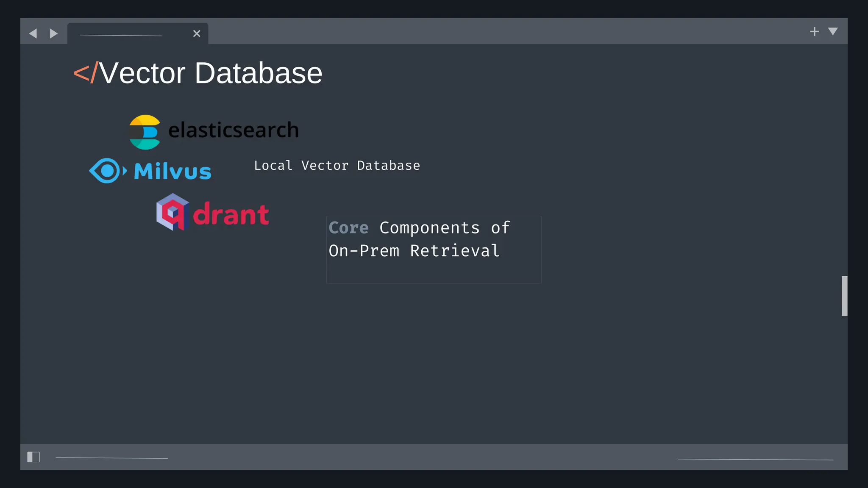Open the tab list dropdown triangle

coord(833,31)
